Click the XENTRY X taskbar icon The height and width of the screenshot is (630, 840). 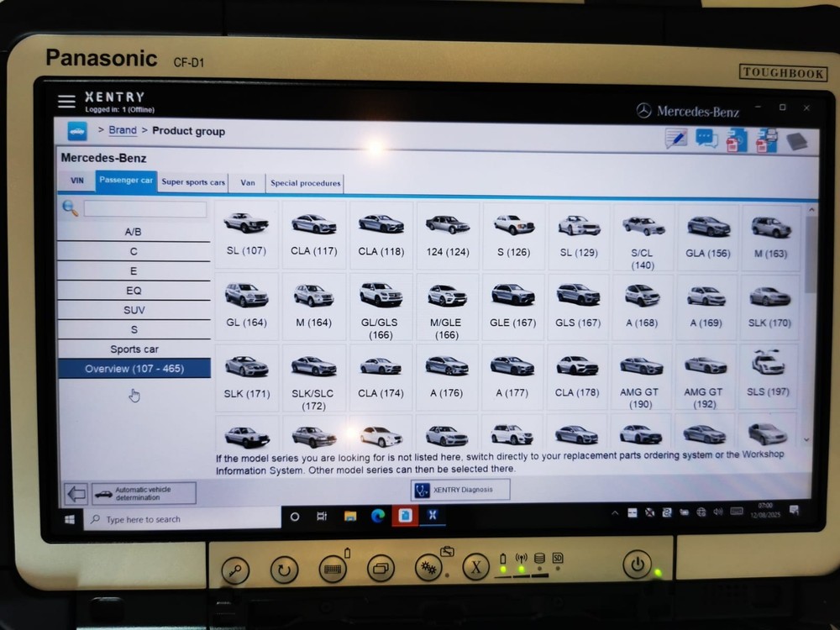(x=433, y=515)
